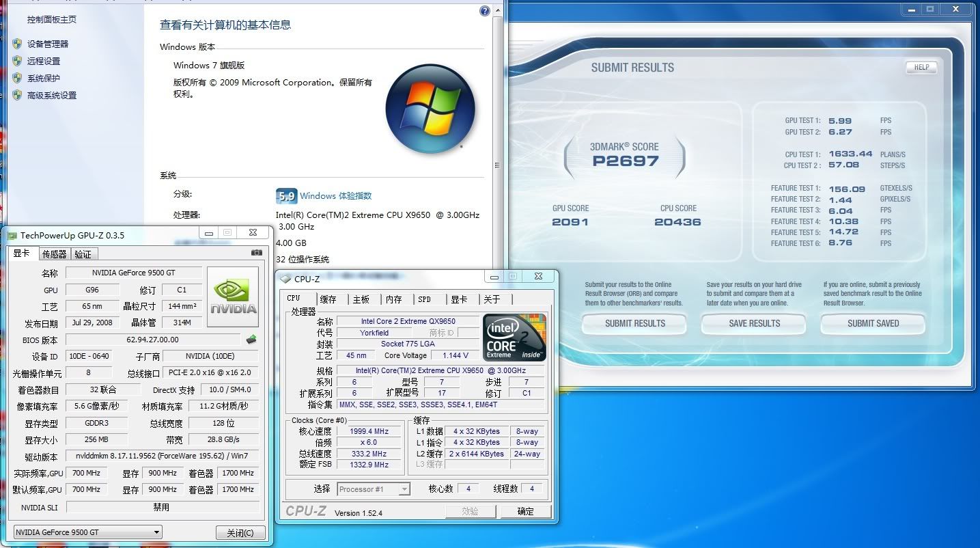Open the SPD tab in CPU-Z

pyautogui.click(x=425, y=299)
